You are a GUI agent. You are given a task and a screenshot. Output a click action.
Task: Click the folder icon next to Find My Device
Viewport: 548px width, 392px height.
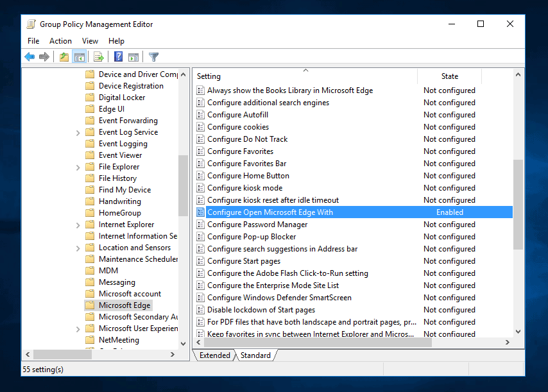[90, 189]
